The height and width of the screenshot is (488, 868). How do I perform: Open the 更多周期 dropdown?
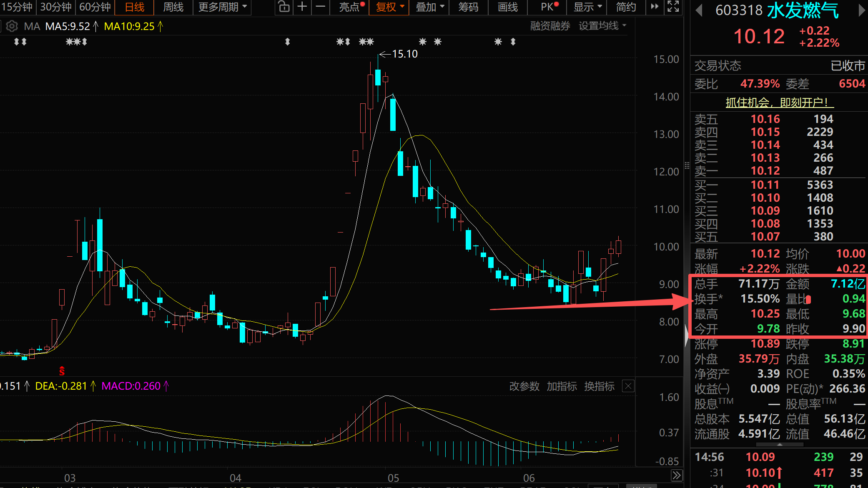(222, 7)
